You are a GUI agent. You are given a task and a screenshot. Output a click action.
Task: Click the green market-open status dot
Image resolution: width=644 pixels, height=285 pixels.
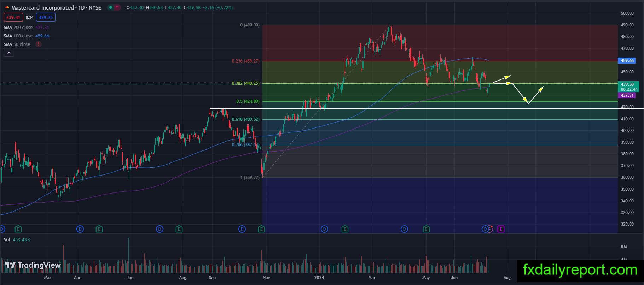click(x=111, y=7)
